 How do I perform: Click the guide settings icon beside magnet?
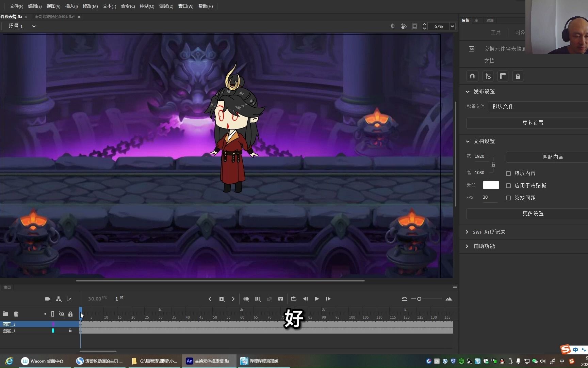point(488,76)
